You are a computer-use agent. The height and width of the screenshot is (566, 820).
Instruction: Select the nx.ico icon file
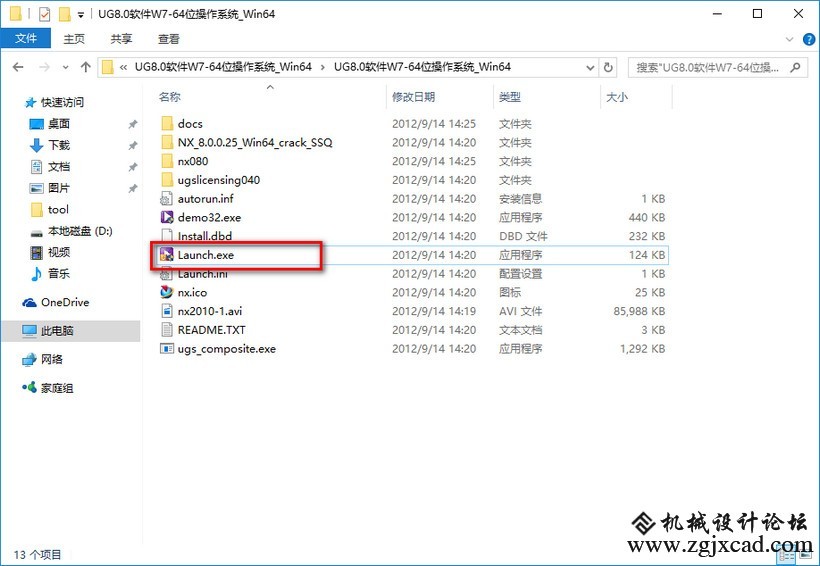click(167, 292)
